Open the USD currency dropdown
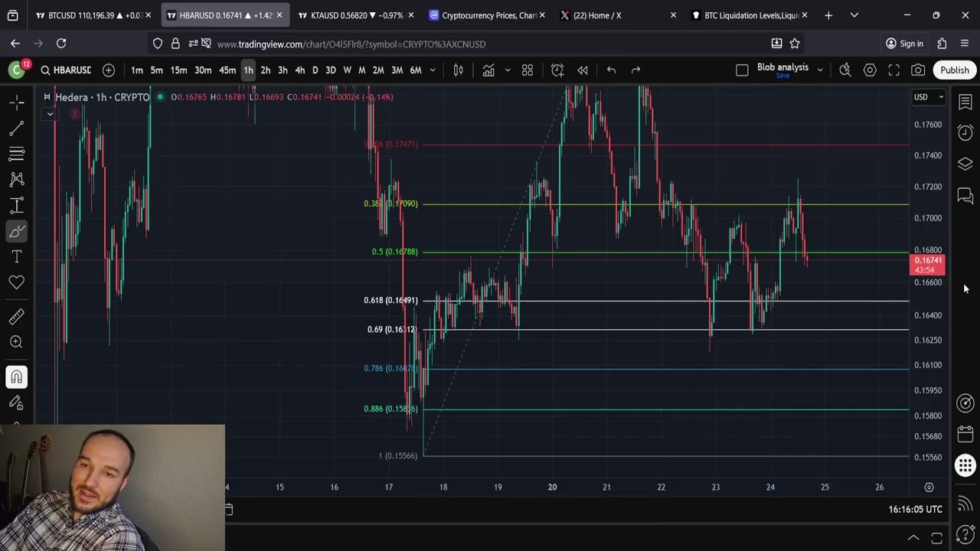The height and width of the screenshot is (551, 980). point(929,97)
